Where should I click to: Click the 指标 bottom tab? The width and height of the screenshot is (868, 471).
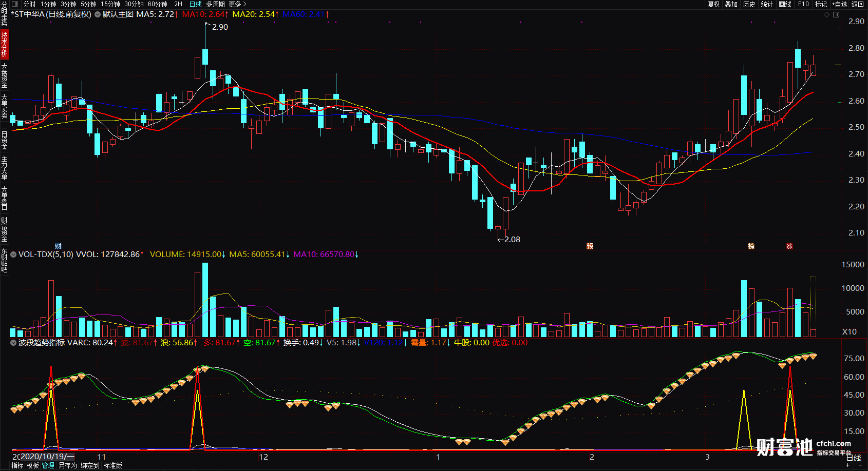coord(17,466)
